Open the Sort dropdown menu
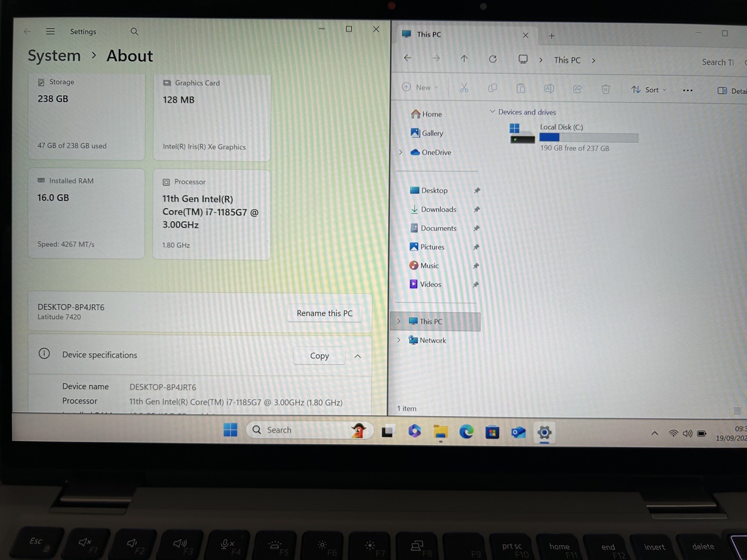Image resolution: width=747 pixels, height=560 pixels. (x=648, y=90)
